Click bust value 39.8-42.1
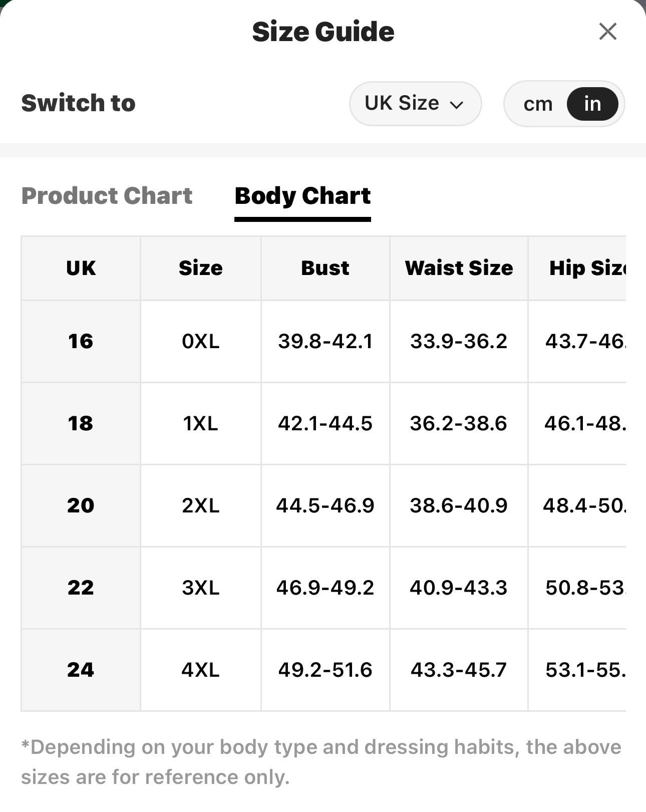The height and width of the screenshot is (812, 646). click(x=325, y=341)
